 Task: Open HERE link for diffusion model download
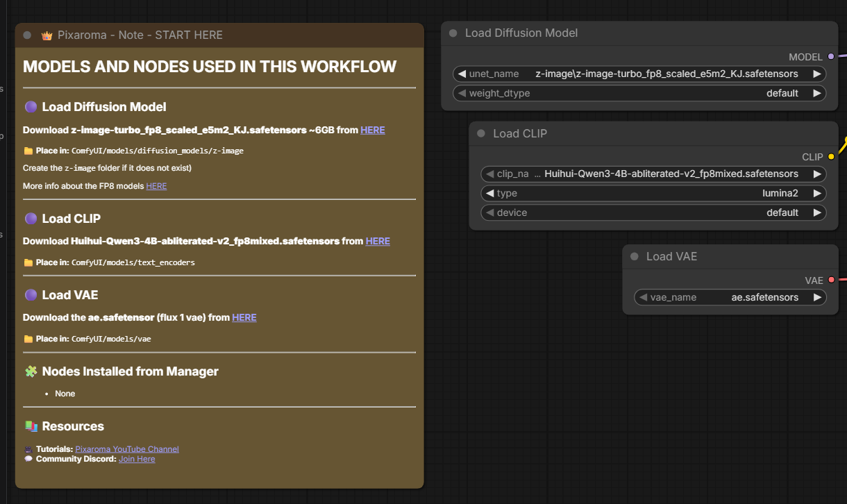pyautogui.click(x=372, y=130)
